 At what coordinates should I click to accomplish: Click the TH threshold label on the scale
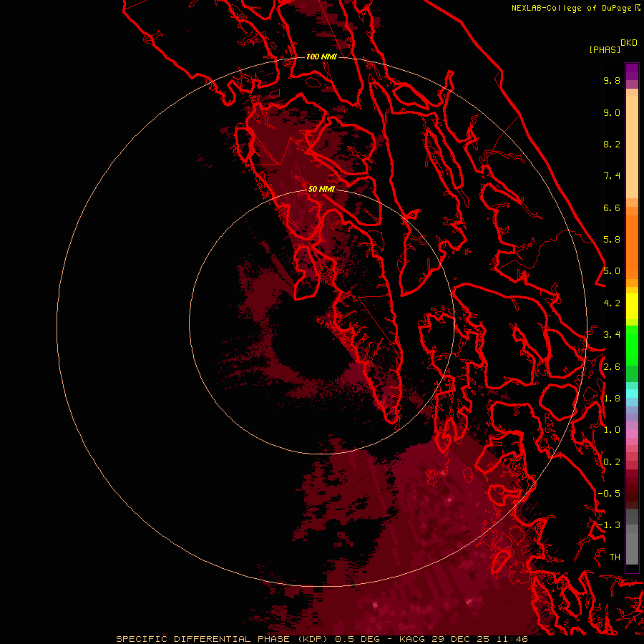(x=615, y=557)
